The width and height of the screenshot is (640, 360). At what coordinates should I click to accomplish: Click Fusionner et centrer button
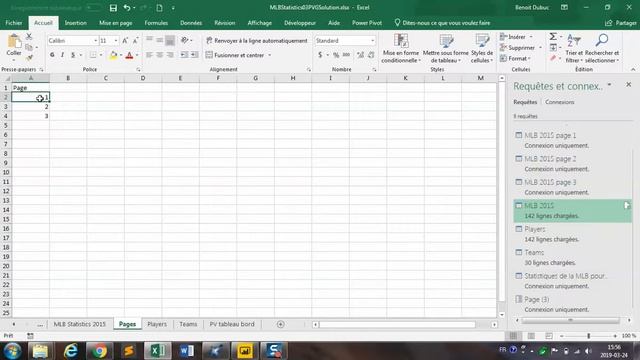coord(236,55)
